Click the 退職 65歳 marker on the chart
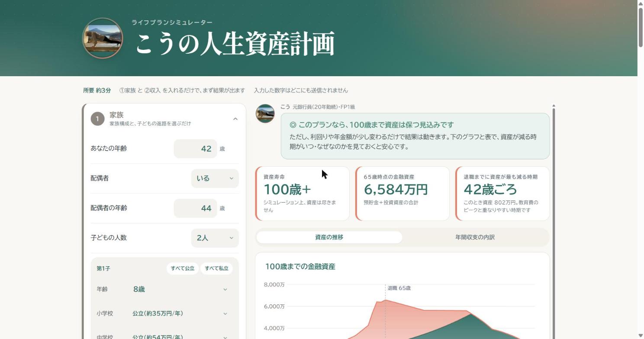Screen dimensions: 644x339 [399, 288]
